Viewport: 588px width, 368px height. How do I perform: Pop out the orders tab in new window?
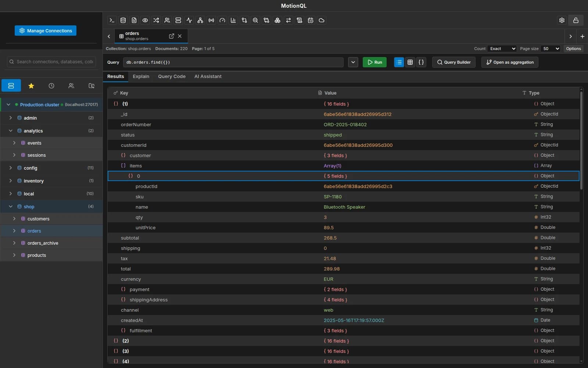(171, 36)
